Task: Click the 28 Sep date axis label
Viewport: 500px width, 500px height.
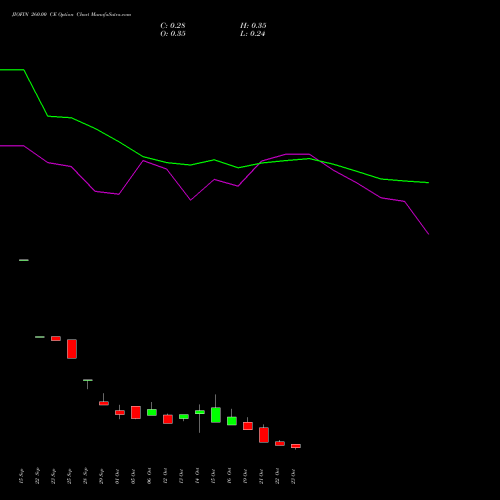Action: coord(85,476)
